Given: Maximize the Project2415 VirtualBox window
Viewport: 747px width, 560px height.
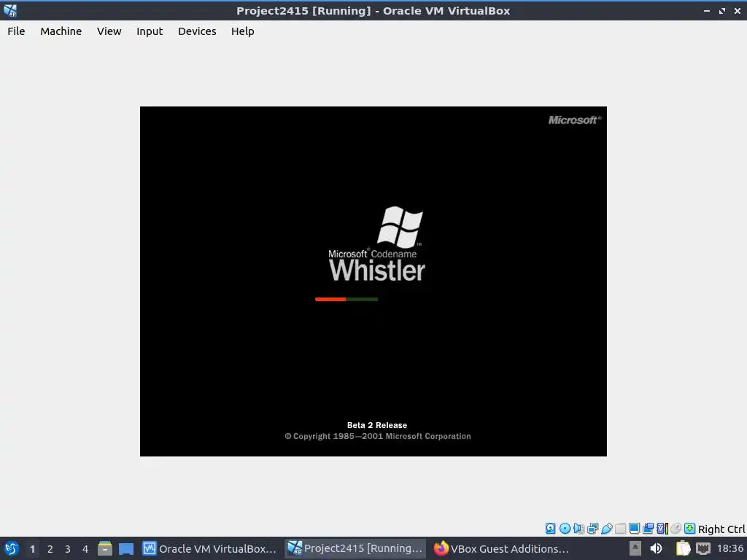Looking at the screenshot, I should [721, 10].
